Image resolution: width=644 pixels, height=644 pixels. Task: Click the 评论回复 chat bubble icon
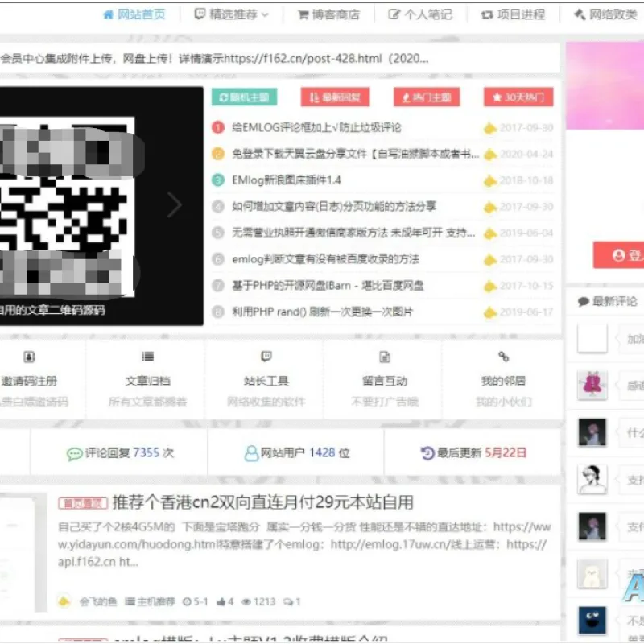[x=74, y=454]
